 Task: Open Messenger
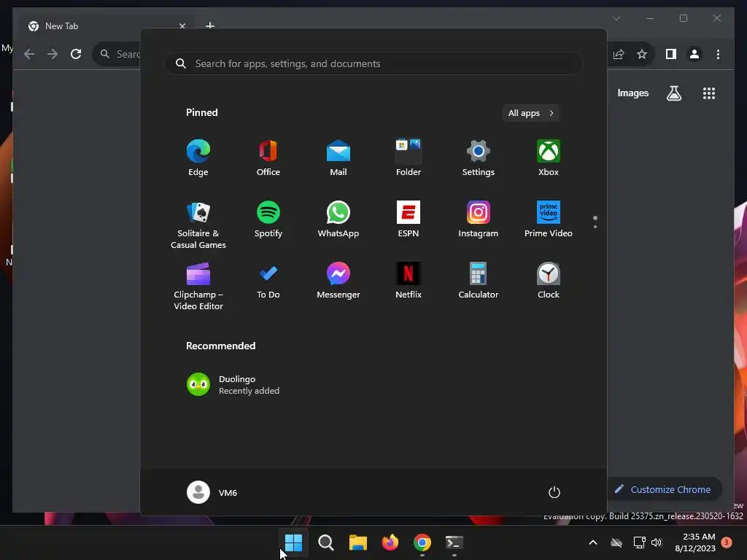coord(338,281)
